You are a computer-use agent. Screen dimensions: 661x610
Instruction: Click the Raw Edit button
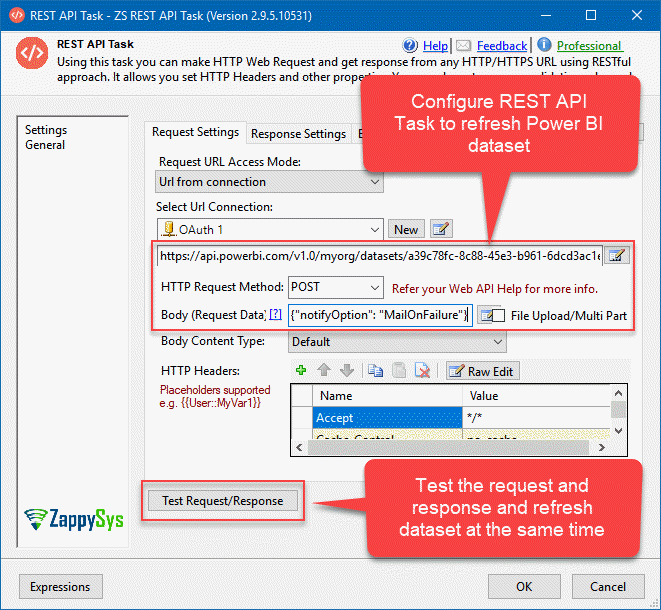click(x=482, y=371)
